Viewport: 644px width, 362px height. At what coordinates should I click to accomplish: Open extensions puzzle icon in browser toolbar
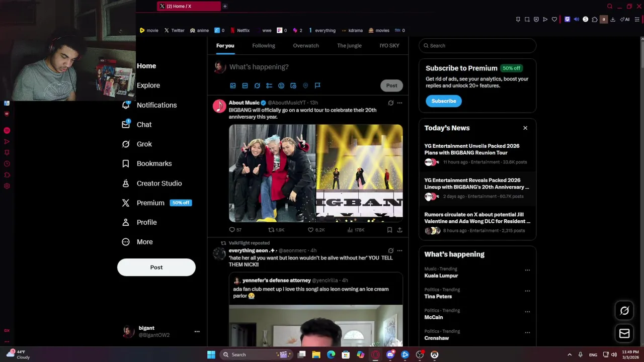click(x=594, y=20)
